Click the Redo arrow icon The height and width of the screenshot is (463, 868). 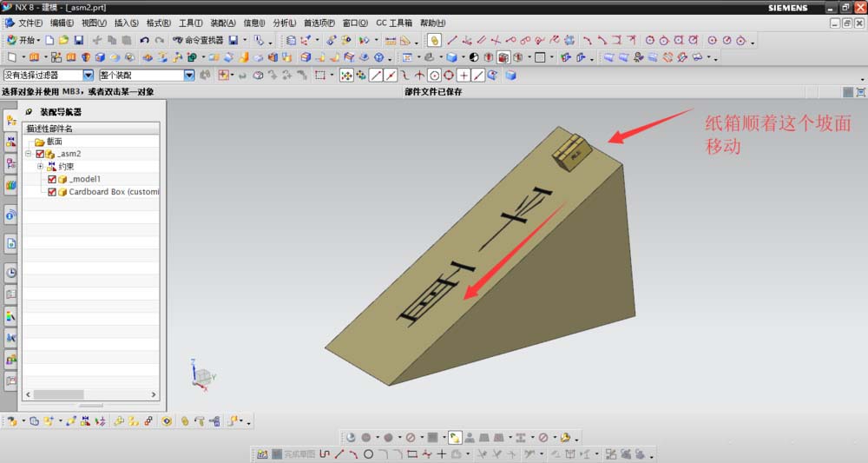tap(160, 41)
